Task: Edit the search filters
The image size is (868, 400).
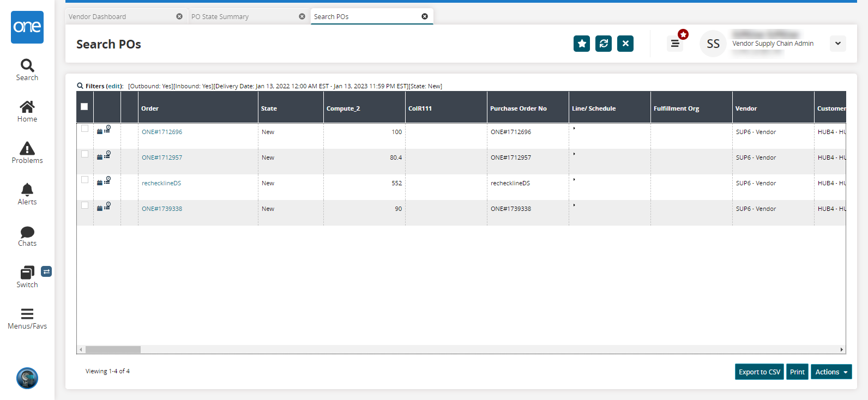Action: [114, 86]
